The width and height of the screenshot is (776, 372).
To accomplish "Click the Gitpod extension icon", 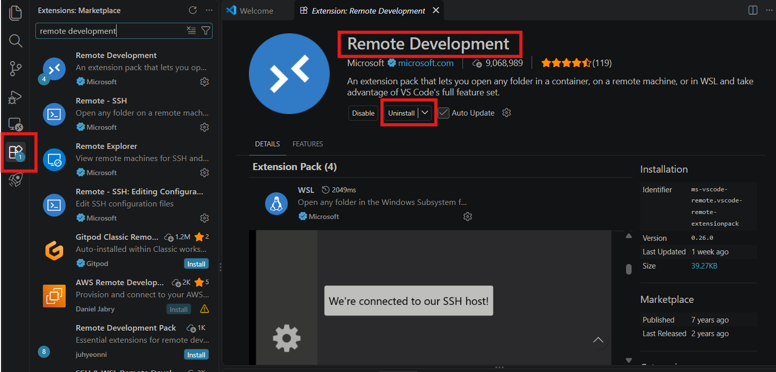I will click(54, 250).
